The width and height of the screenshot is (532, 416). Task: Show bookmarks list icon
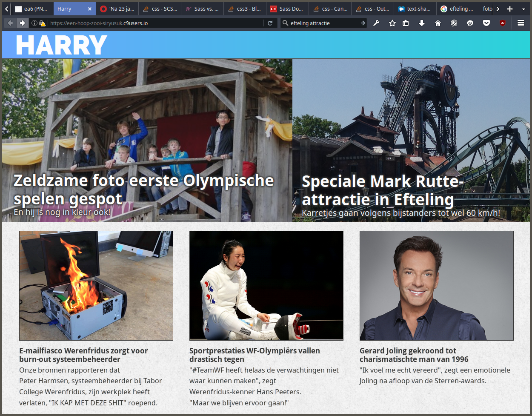pyautogui.click(x=406, y=23)
